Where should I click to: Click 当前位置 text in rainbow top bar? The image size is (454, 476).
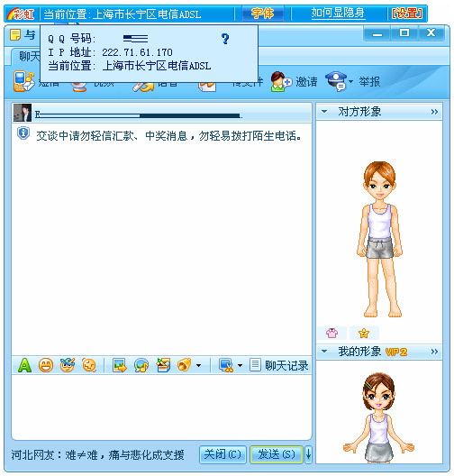point(123,14)
